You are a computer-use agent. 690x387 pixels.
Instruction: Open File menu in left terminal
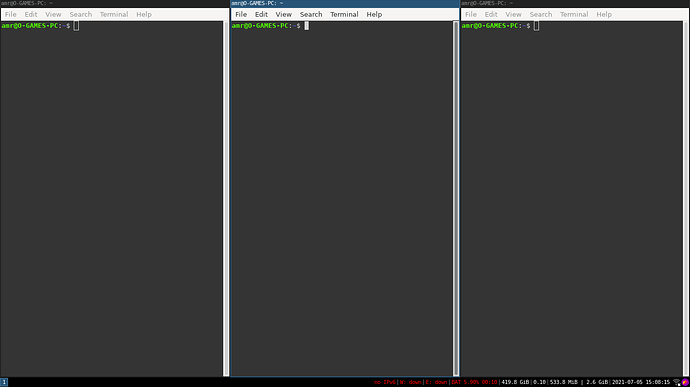pyautogui.click(x=11, y=15)
